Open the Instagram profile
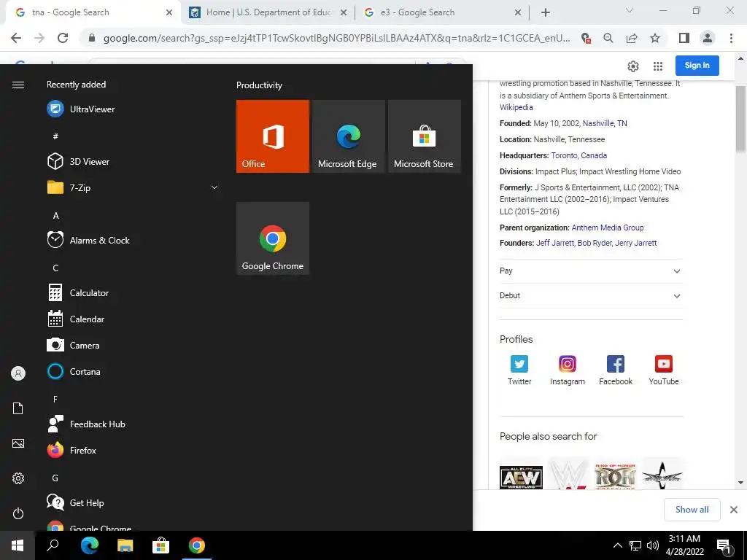The width and height of the screenshot is (747, 560). (x=568, y=370)
